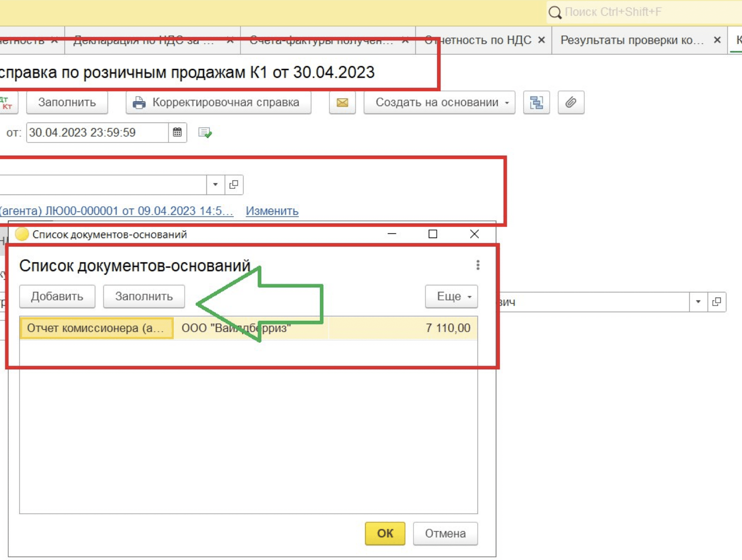This screenshot has width=742, height=560.
Task: Select the 7 110,00 amount cell
Action: click(x=403, y=328)
